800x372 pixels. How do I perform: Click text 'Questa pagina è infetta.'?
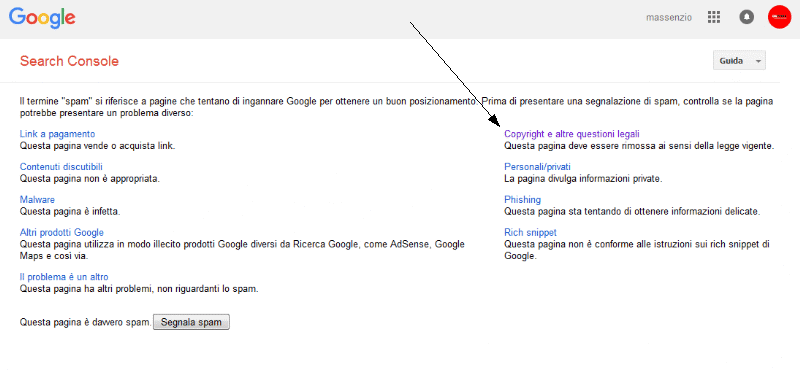tap(70, 211)
